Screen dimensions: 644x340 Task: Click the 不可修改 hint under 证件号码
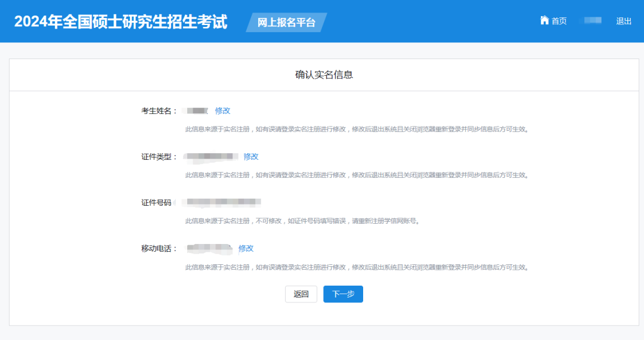[x=302, y=221]
